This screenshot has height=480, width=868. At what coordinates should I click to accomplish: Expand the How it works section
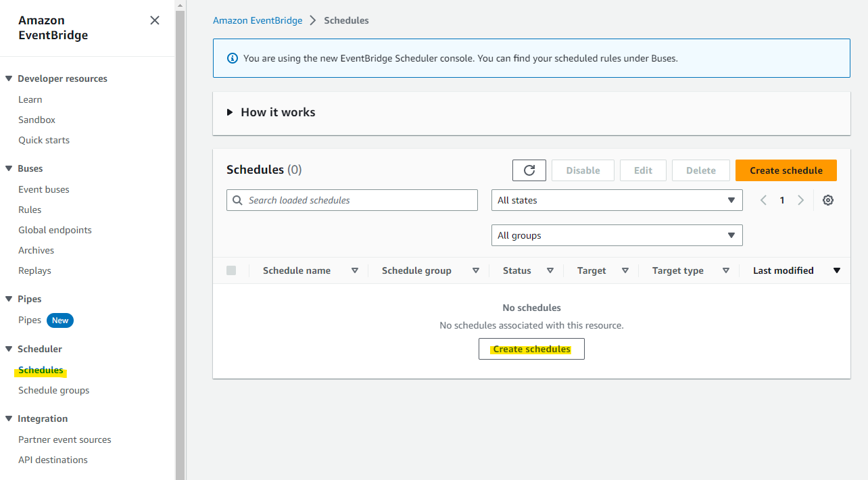point(271,112)
